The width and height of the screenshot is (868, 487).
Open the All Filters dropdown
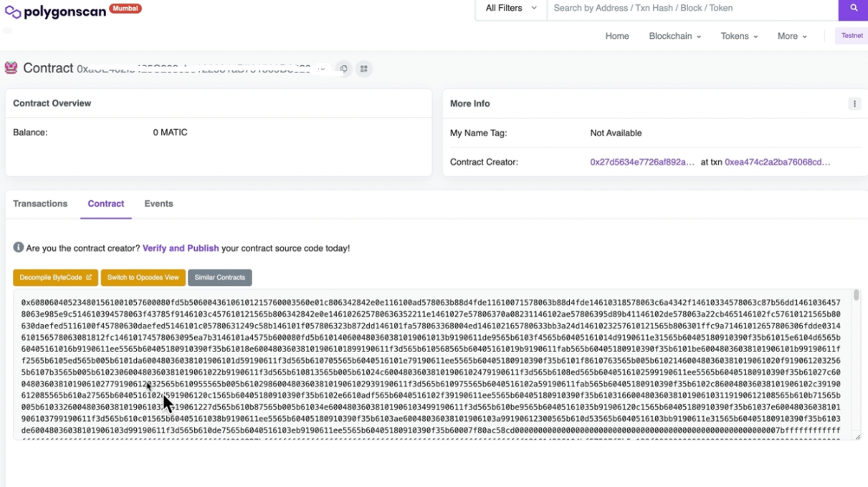coord(510,9)
